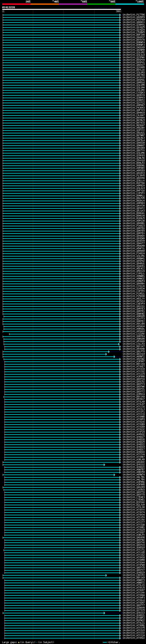Open the UniRef100_P93769 hit link
The image size is (146, 644).
click(x=133, y=20)
